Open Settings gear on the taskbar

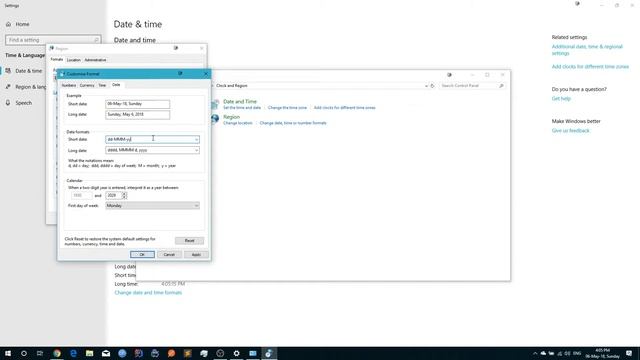pyautogui.click(x=236, y=353)
